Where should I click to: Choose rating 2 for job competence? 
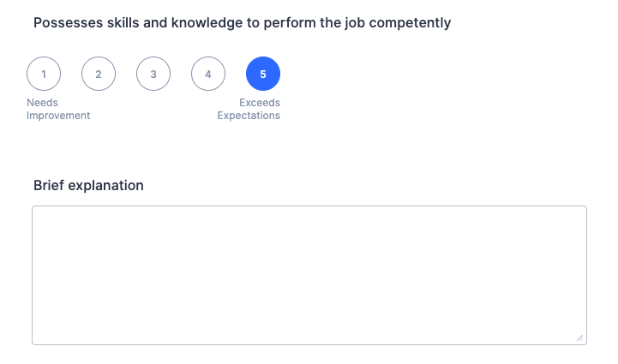click(99, 74)
